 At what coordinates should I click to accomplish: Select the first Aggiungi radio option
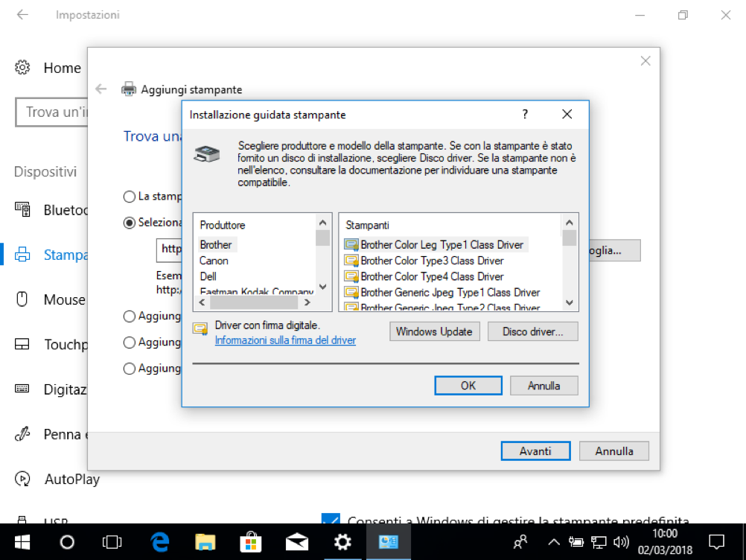(x=129, y=316)
